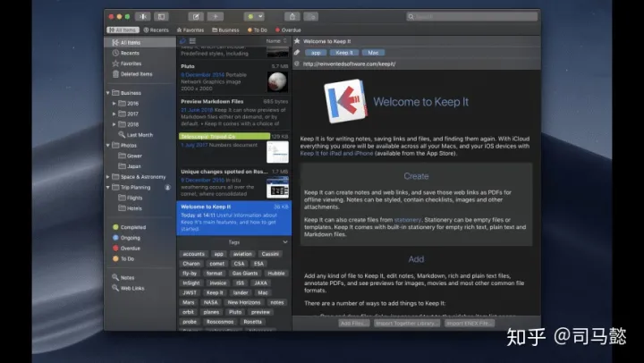Screen dimensions: 644x363
Task: Switch to Favorites in the favorites bar
Action: pyautogui.click(x=191, y=30)
